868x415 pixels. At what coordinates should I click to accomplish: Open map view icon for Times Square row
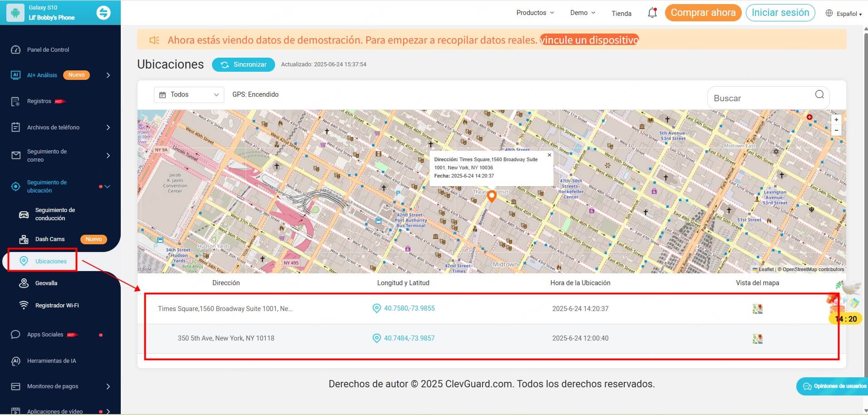click(757, 309)
